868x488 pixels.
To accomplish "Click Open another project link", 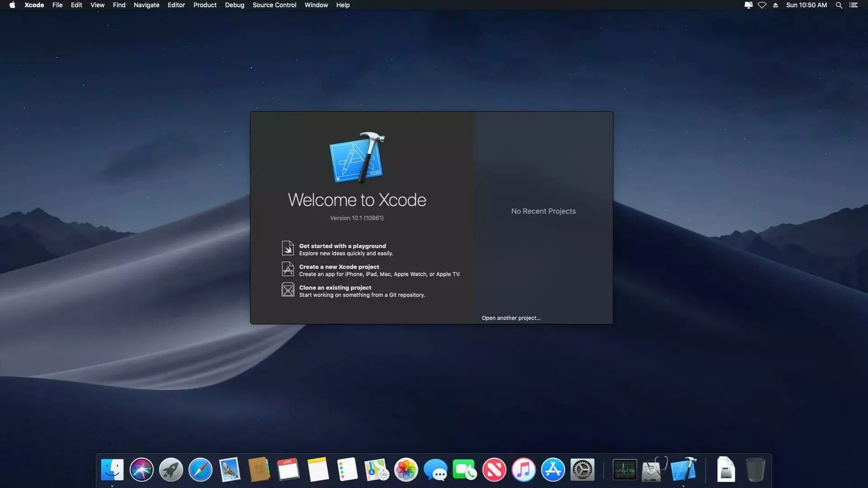I will [511, 318].
